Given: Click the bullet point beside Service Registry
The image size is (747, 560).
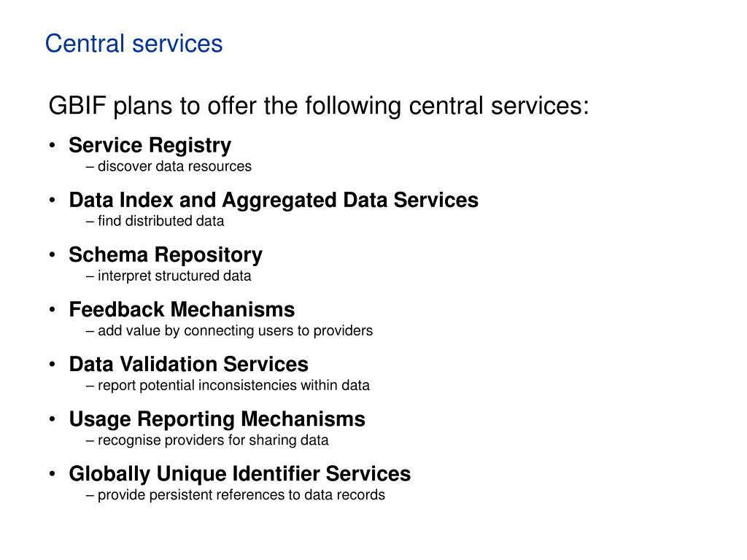Looking at the screenshot, I should (x=53, y=145).
